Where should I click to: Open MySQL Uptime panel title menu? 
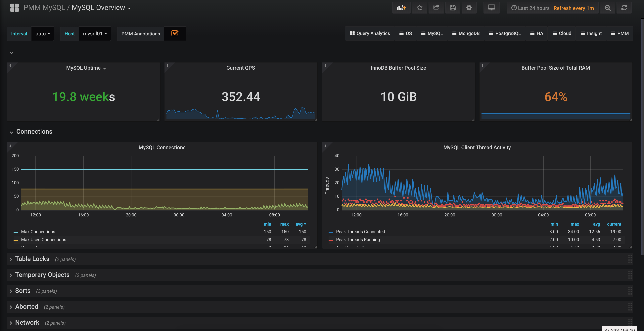(x=86, y=68)
